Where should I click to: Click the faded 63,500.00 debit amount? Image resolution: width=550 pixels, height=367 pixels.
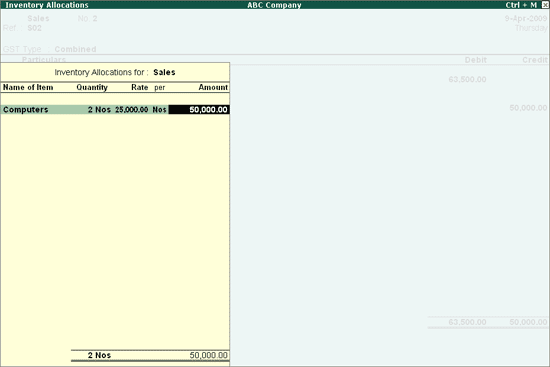pos(467,79)
